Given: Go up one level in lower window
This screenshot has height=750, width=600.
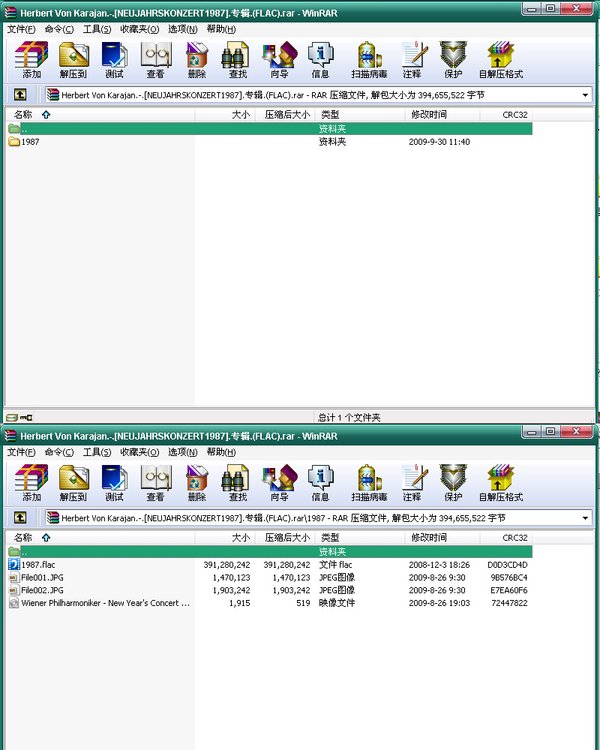Looking at the screenshot, I should [x=20, y=518].
